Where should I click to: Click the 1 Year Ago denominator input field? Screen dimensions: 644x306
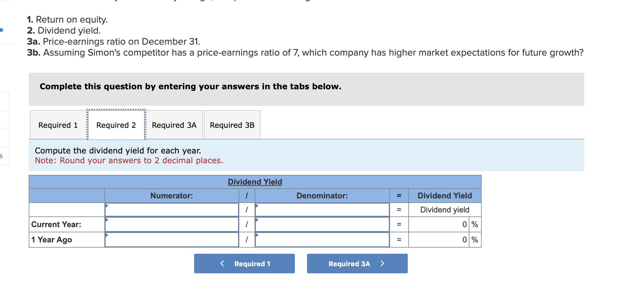pyautogui.click(x=322, y=240)
